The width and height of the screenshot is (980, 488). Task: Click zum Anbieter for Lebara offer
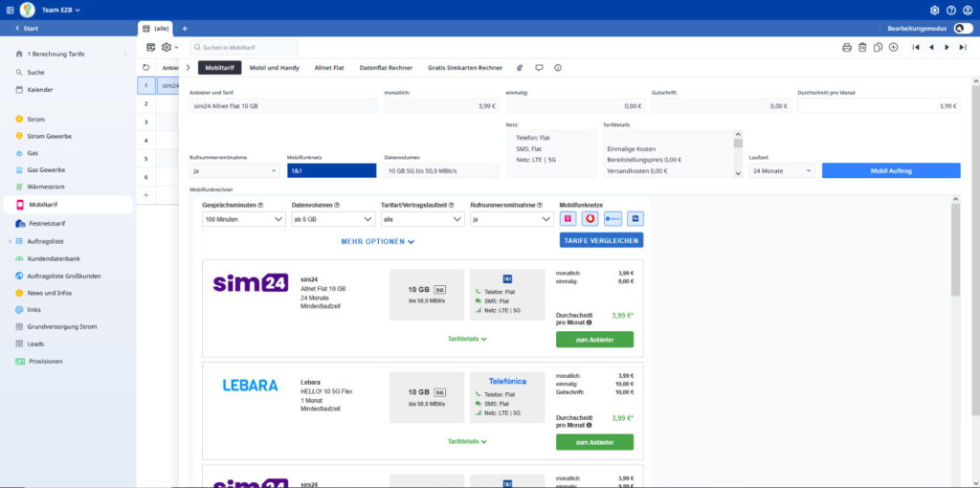coord(594,442)
